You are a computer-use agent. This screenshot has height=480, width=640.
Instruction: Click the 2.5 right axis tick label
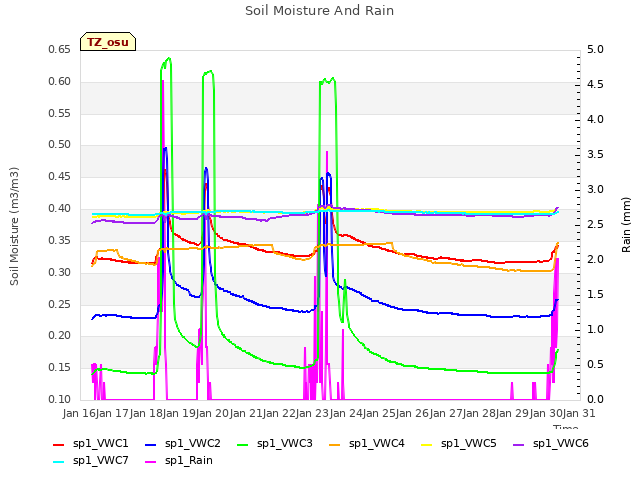595,225
